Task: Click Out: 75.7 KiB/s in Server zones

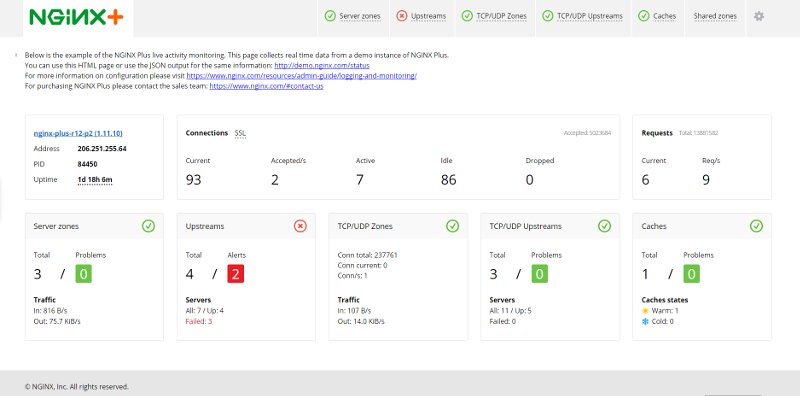Action: coord(57,321)
